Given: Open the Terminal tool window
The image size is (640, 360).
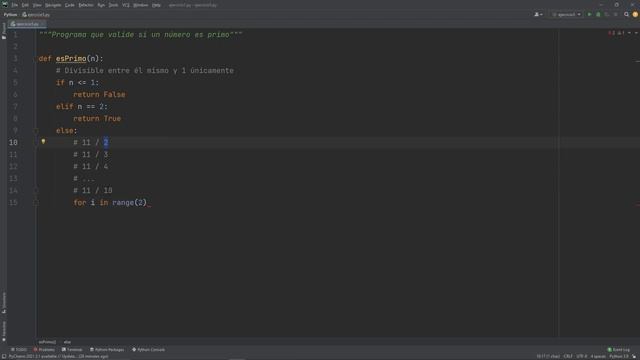Looking at the screenshot, I should pos(72,350).
